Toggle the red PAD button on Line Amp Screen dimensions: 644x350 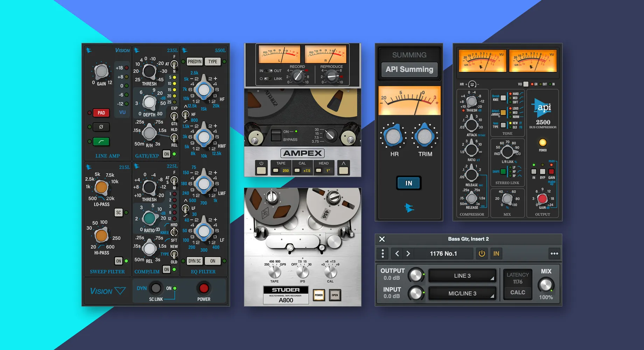[101, 113]
